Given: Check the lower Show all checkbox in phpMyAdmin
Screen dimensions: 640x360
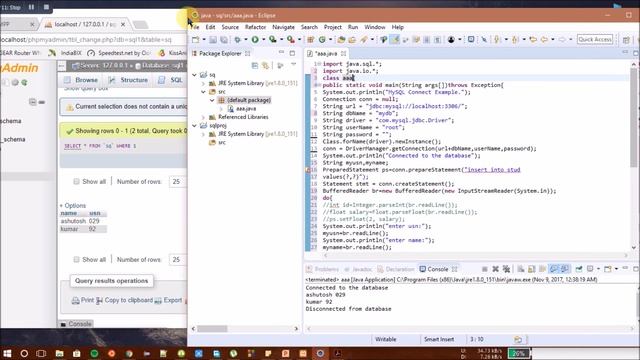Looking at the screenshot, I should pos(76,260).
